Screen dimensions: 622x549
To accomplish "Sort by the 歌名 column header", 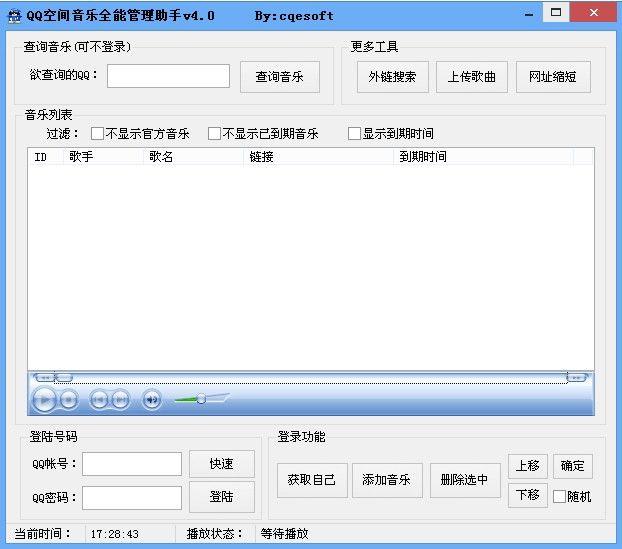I will (x=193, y=157).
